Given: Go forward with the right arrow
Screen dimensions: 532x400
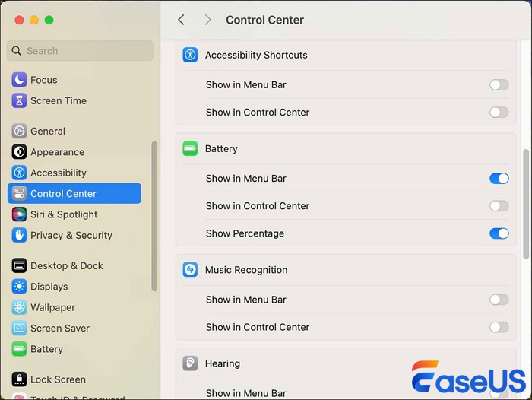Looking at the screenshot, I should point(207,20).
